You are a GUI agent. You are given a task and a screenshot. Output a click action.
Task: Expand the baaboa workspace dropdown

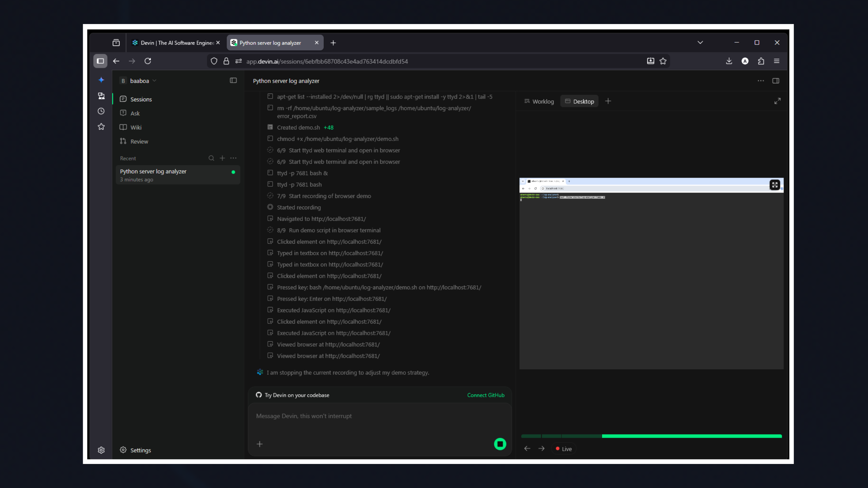139,81
